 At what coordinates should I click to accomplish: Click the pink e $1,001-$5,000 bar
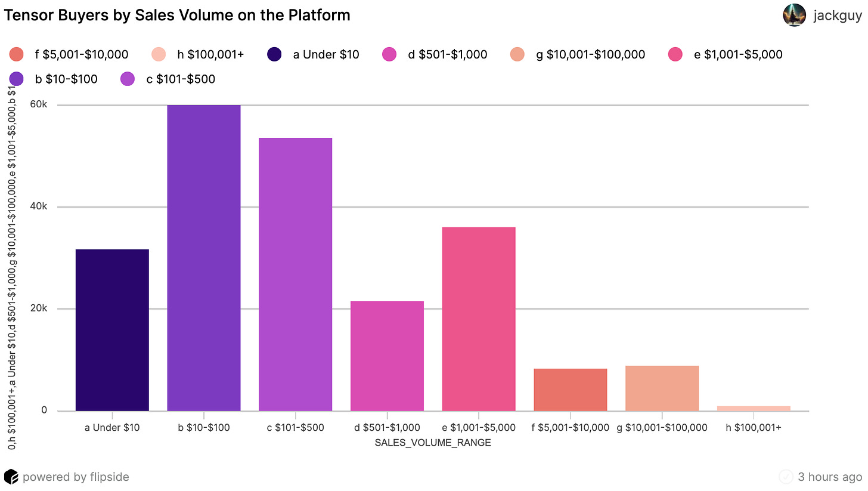coord(479,319)
